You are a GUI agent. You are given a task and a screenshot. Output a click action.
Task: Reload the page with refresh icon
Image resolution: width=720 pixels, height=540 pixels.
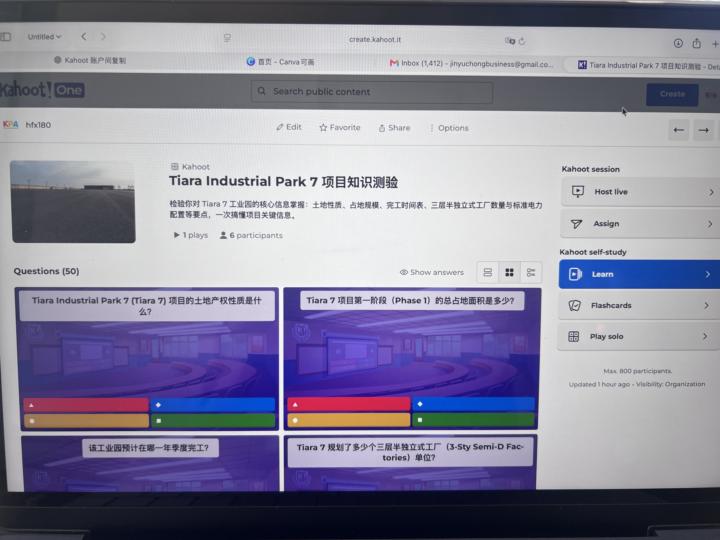pyautogui.click(x=522, y=41)
